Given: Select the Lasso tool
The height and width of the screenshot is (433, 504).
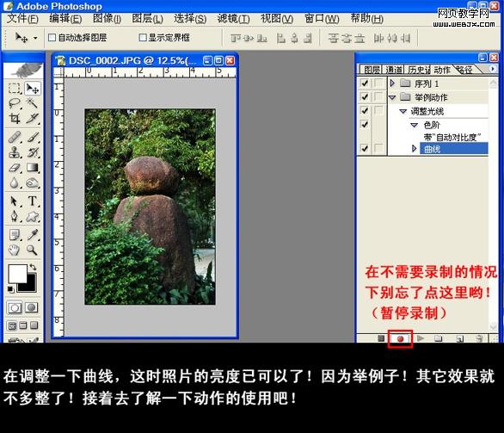Looking at the screenshot, I should [x=15, y=103].
